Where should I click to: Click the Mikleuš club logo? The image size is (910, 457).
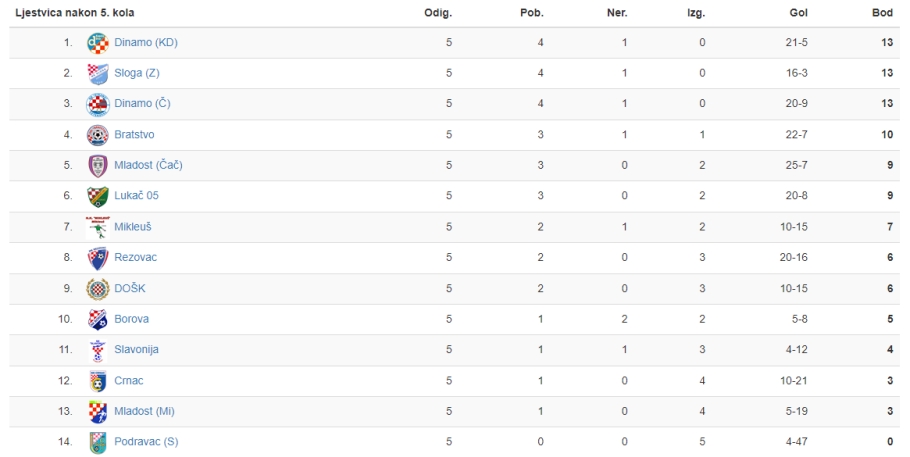(98, 228)
